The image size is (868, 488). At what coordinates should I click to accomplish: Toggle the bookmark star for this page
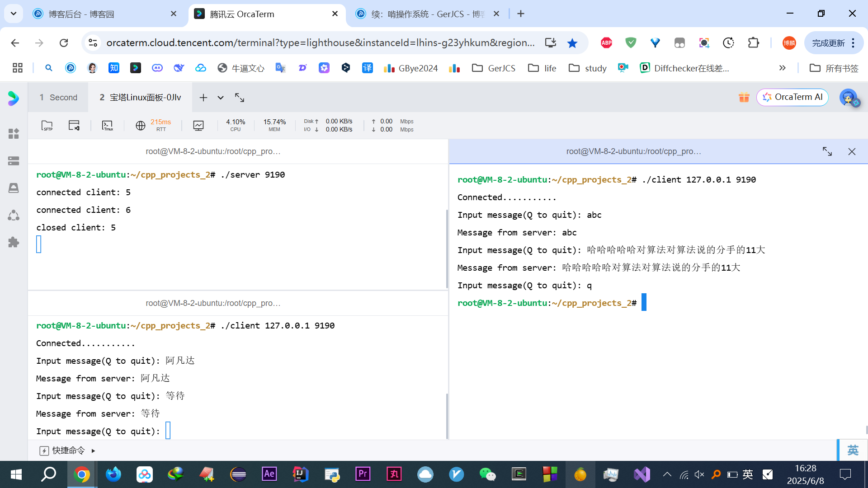point(572,43)
